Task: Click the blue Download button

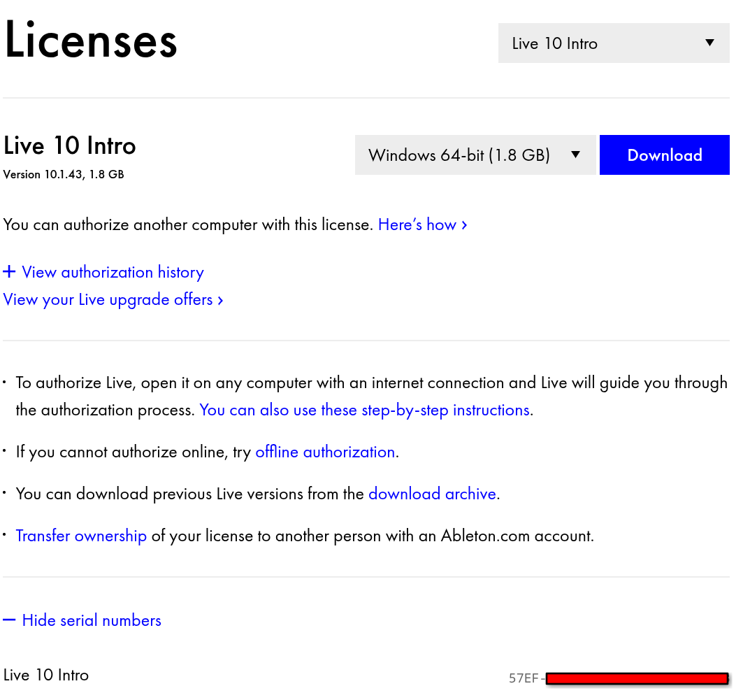Action: tap(665, 155)
